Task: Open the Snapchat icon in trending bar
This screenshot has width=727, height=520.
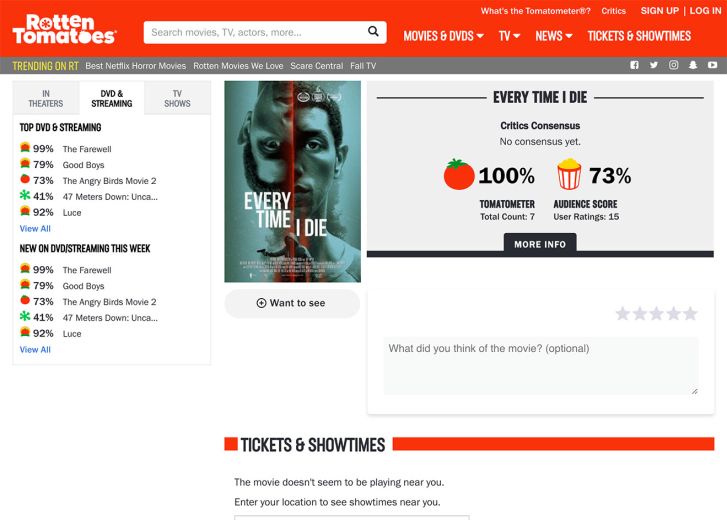Action: click(693, 65)
